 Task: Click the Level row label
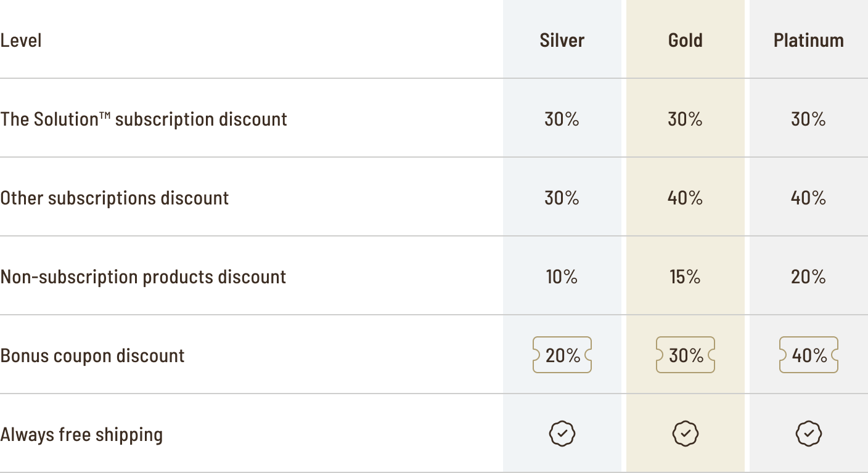[21, 41]
